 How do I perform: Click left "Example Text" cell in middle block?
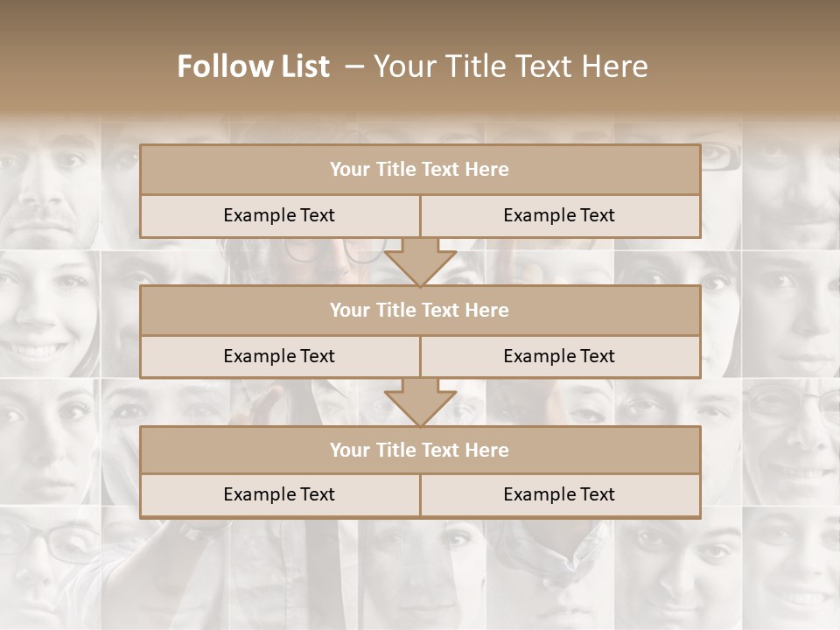point(279,356)
